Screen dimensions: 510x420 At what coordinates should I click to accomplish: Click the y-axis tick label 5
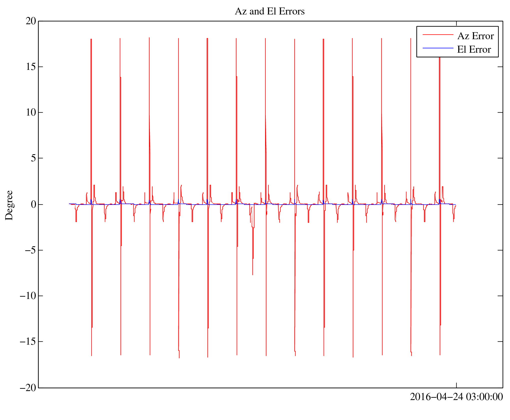[x=33, y=158]
